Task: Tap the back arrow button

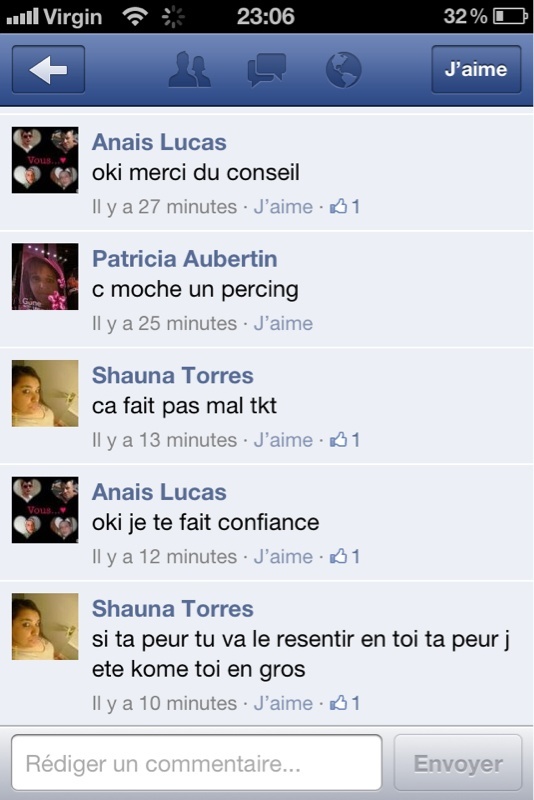Action: (x=48, y=69)
